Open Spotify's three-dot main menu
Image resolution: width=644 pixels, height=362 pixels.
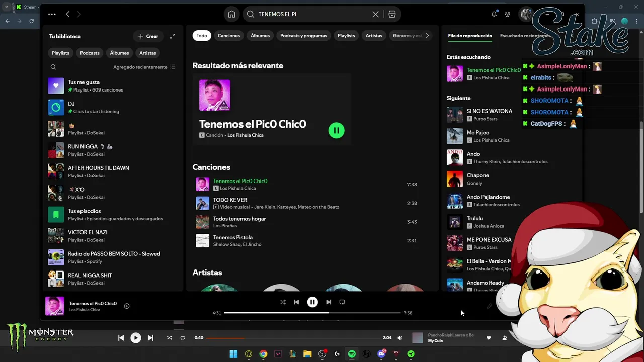52,14
